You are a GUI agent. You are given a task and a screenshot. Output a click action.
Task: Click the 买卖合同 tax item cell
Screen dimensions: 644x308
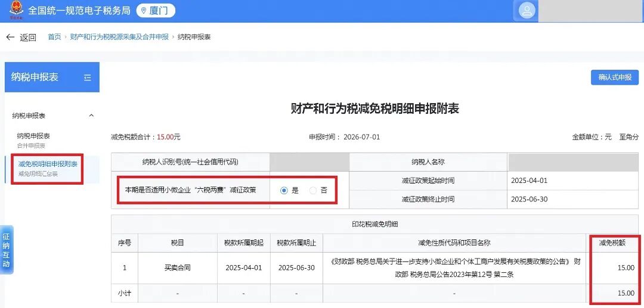[x=178, y=268]
